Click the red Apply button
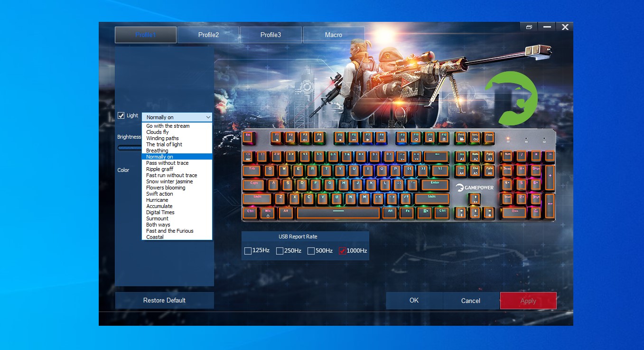 [528, 301]
